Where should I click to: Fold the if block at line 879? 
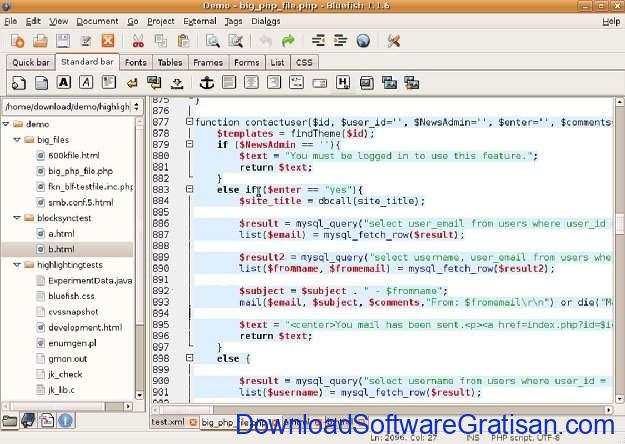[x=190, y=144]
